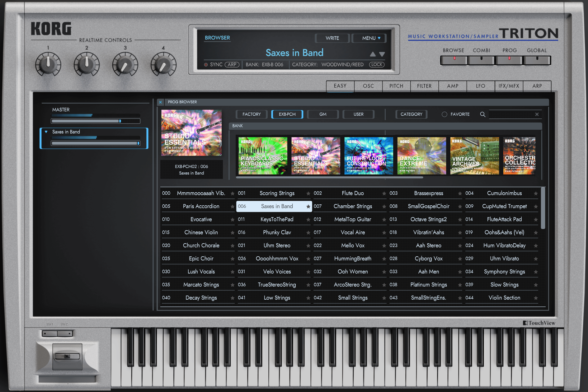Screen dimensions: 588x392
Task: Enable the Favorite filter radio button
Action: click(x=445, y=114)
